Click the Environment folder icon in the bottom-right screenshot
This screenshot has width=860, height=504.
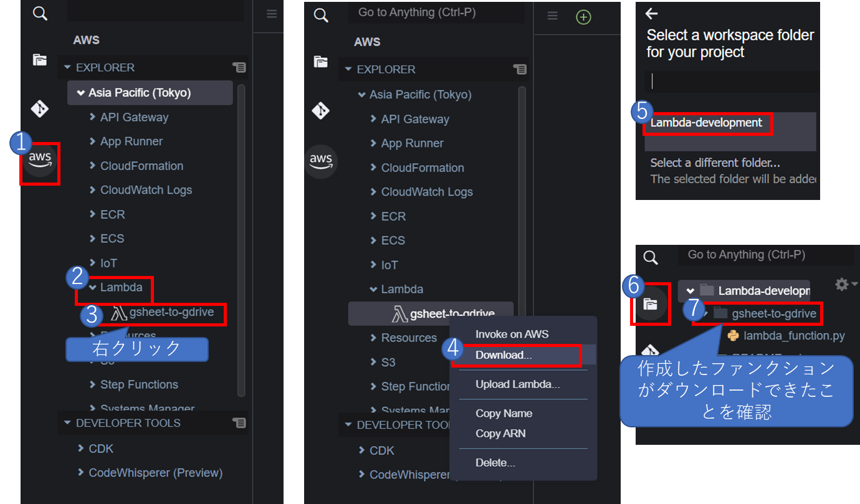[x=650, y=305]
